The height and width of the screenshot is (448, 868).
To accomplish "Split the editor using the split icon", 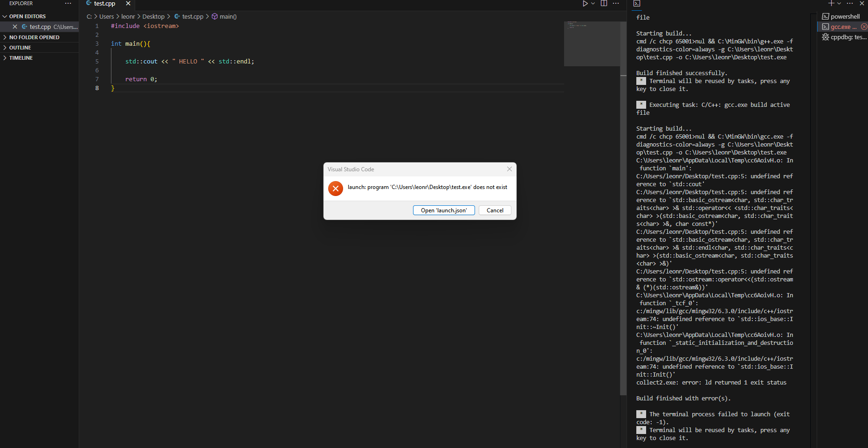I will click(604, 4).
